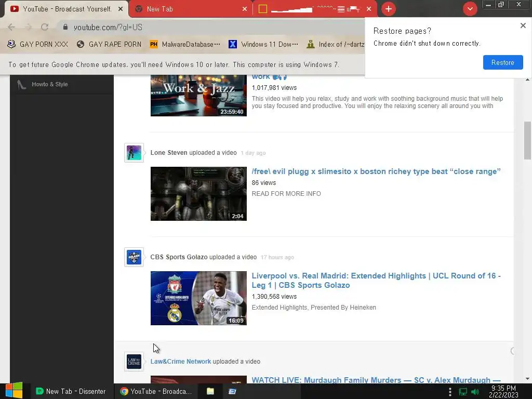The image size is (532, 399).
Task: Open CBS Sports Golazo channel name
Action: tap(179, 257)
